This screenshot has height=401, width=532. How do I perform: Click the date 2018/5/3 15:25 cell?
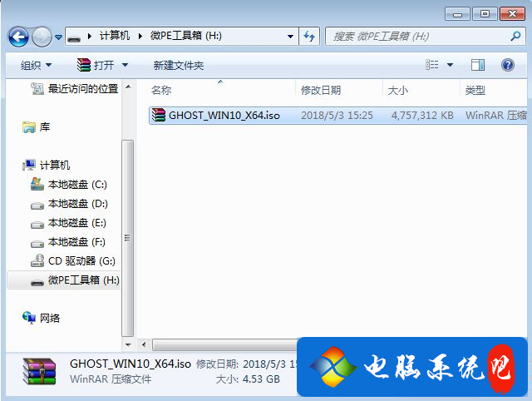(x=337, y=116)
